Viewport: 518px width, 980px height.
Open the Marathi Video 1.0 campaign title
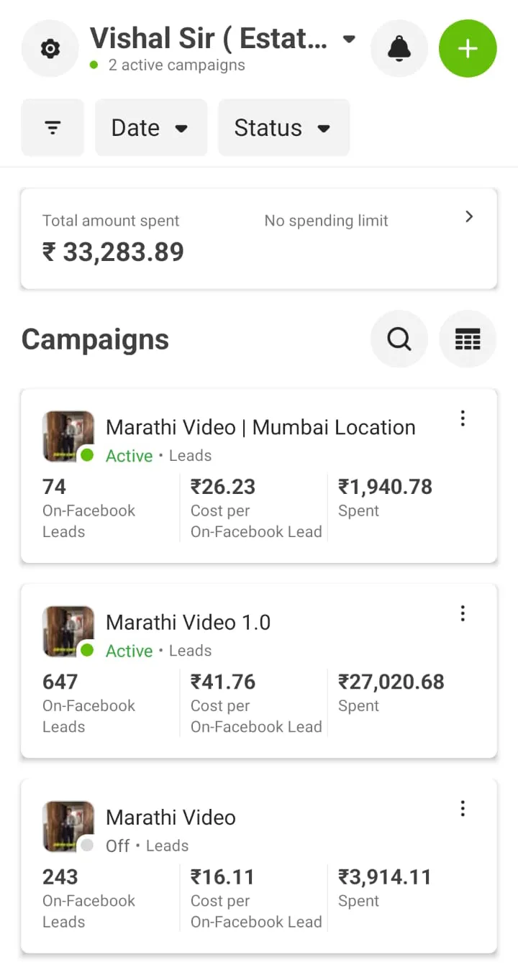point(188,623)
